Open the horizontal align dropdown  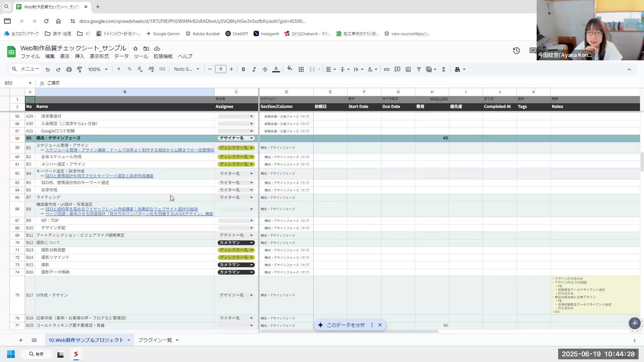[331, 69]
